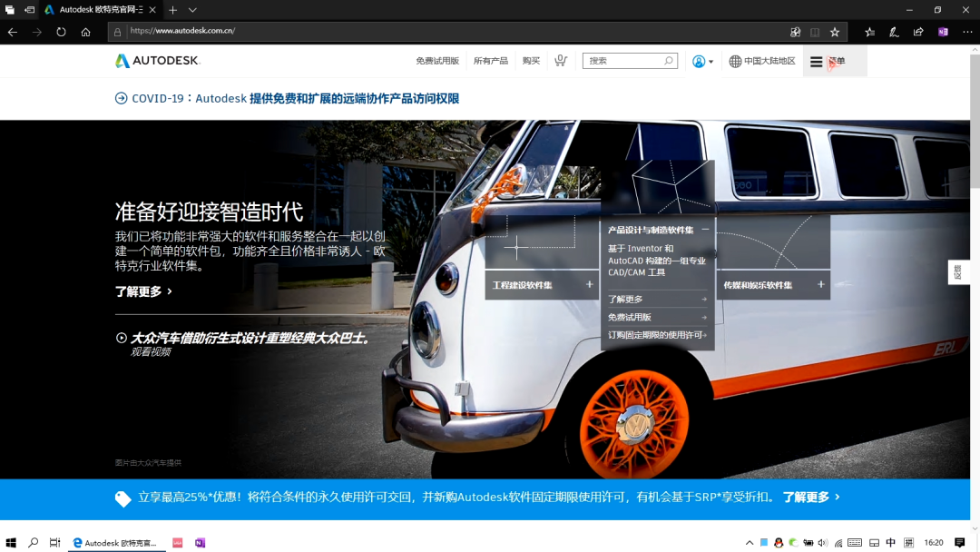Click the OneNote clipper extension icon
Image resolution: width=980 pixels, height=552 pixels.
(943, 32)
